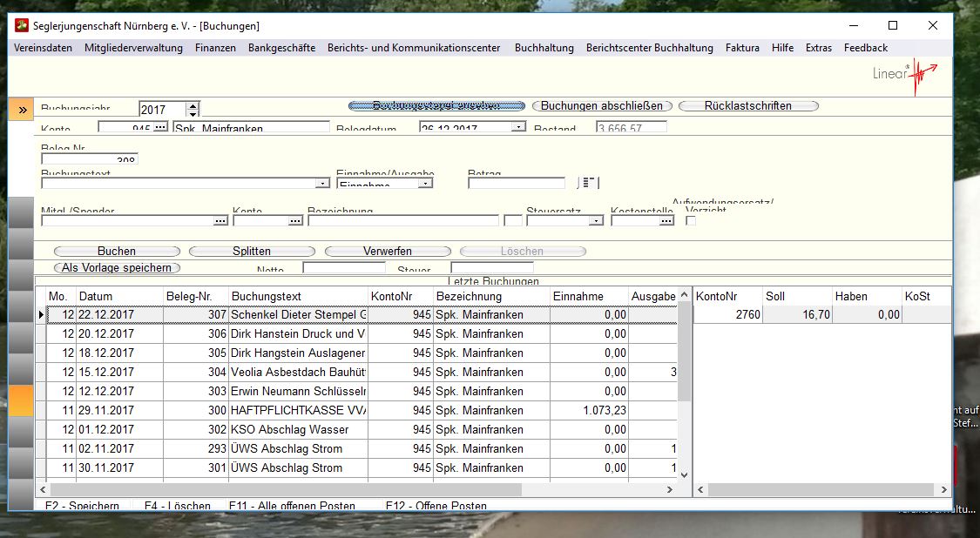Open the Einnahme/Ausgabe dropdown
Image resolution: width=980 pixels, height=538 pixels.
pos(425,184)
